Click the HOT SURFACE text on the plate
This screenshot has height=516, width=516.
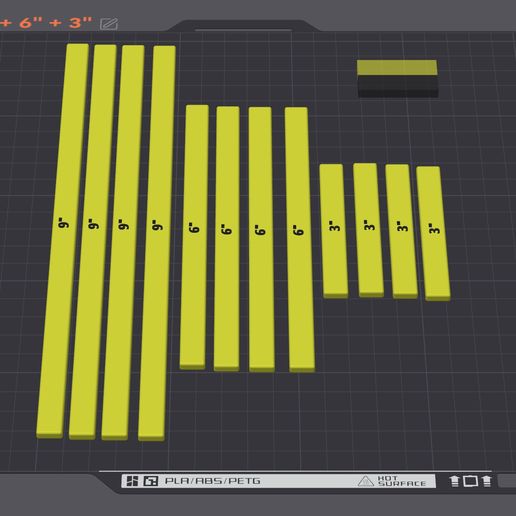click(x=402, y=481)
